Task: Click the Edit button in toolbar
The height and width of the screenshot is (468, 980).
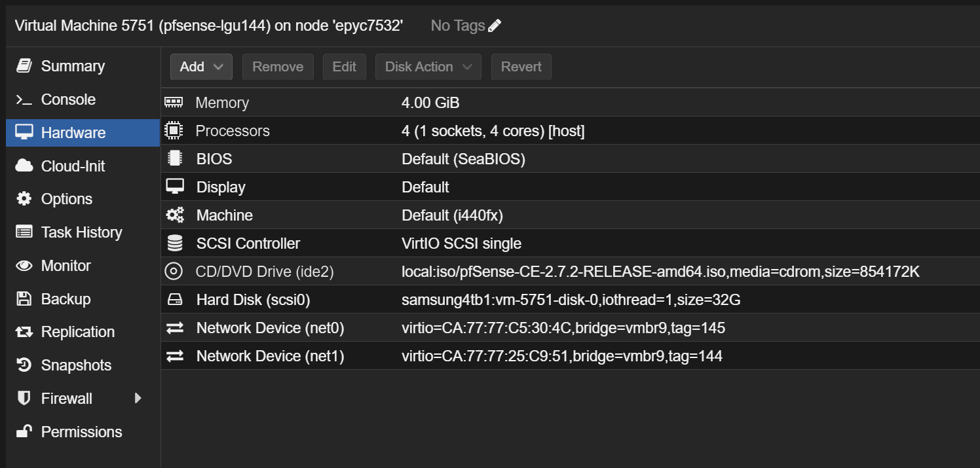Action: click(344, 67)
